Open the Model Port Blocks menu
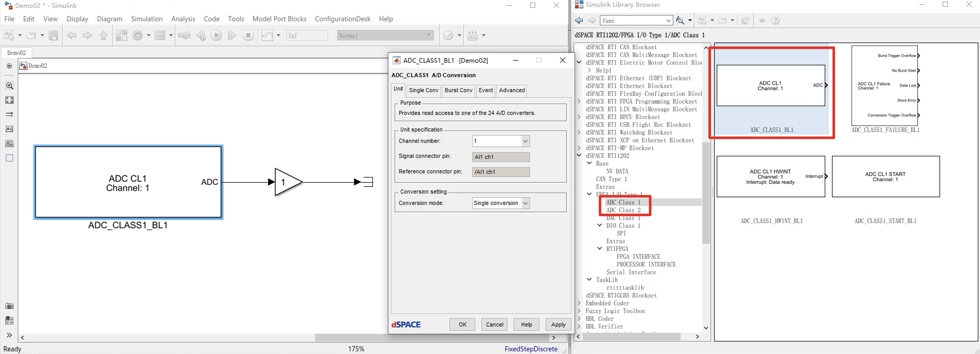980x354 pixels. coord(279,19)
